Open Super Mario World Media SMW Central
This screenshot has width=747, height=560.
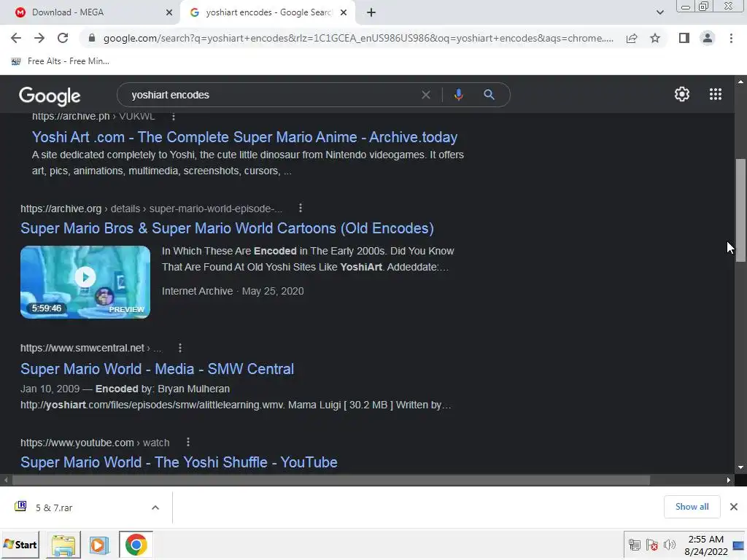pos(158,369)
